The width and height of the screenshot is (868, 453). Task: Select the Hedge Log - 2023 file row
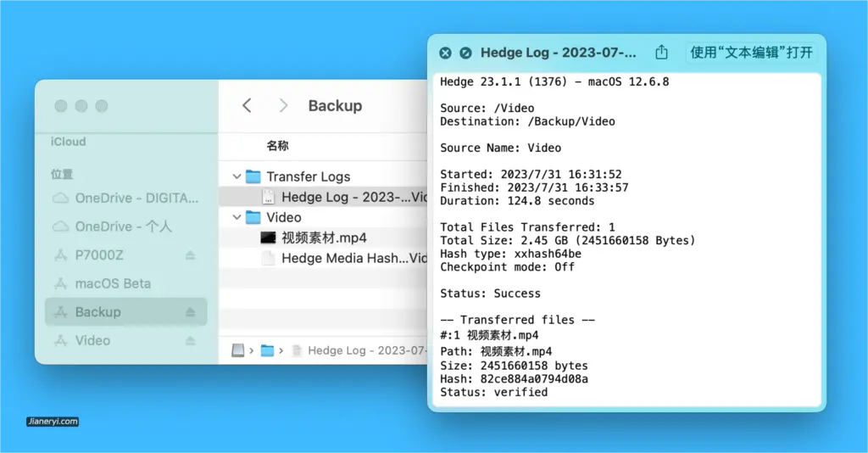pyautogui.click(x=323, y=197)
